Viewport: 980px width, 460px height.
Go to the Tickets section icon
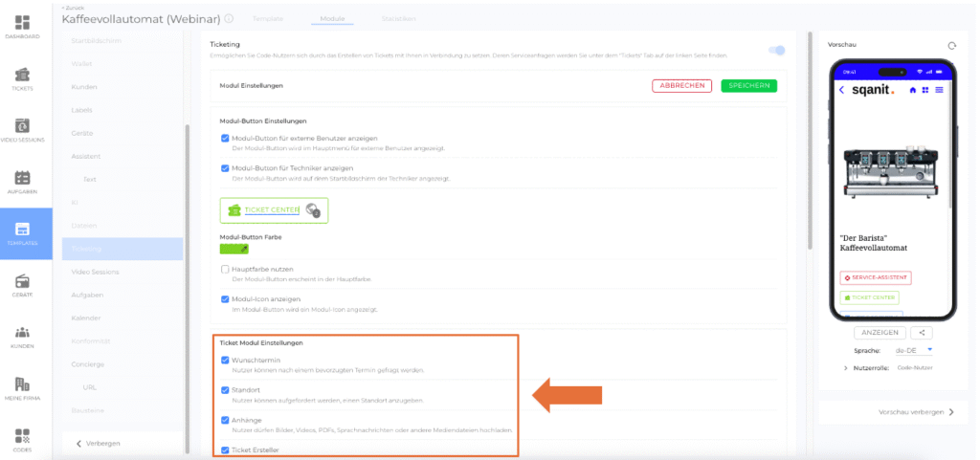[22, 75]
